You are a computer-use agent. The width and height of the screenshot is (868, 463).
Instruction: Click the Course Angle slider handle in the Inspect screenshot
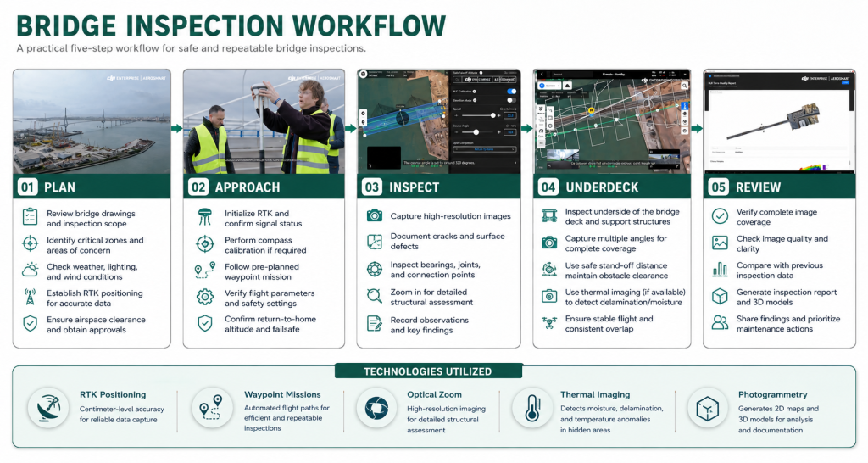click(x=476, y=131)
